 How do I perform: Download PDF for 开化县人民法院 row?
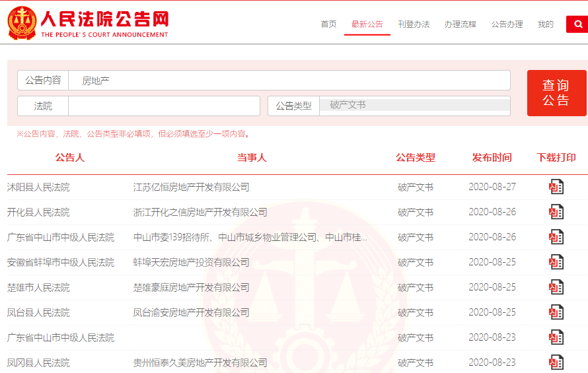(x=556, y=212)
